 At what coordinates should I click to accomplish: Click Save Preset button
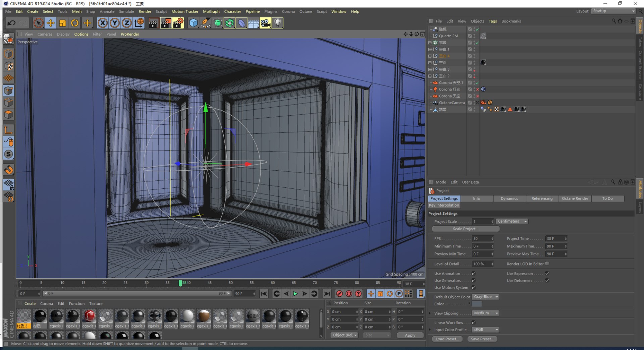[x=482, y=339]
